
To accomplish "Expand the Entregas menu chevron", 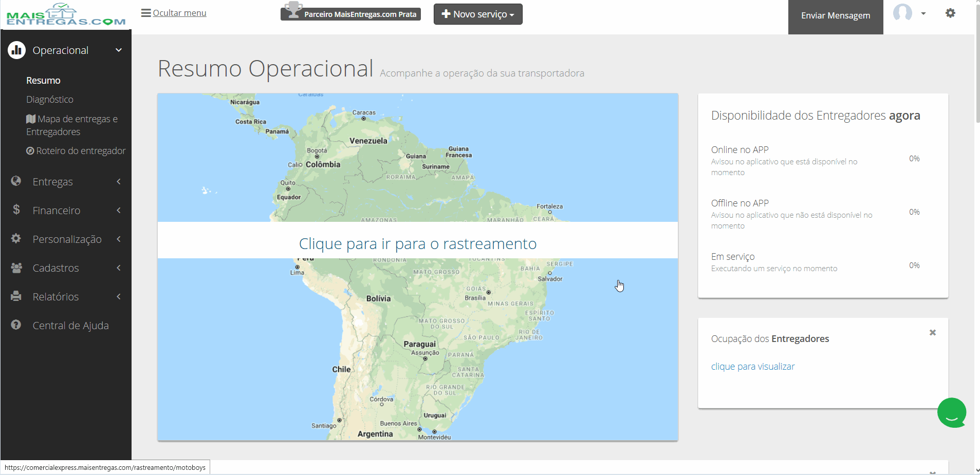I will [x=119, y=182].
